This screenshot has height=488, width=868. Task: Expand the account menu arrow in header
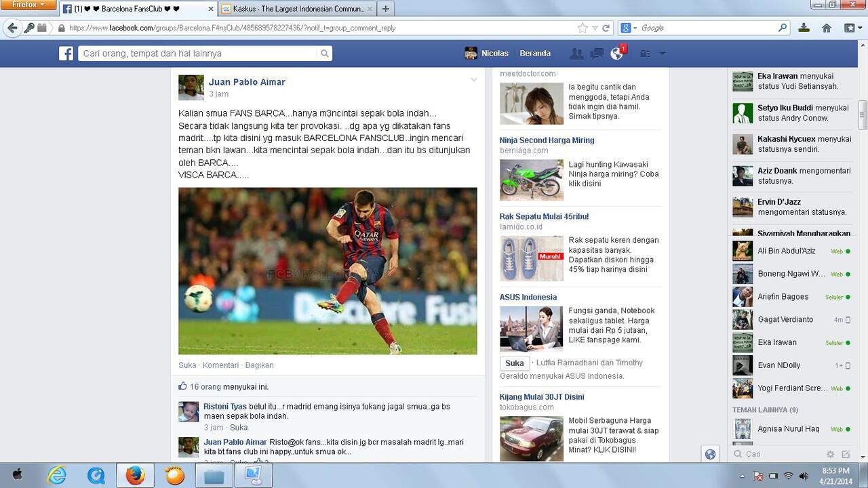663,54
